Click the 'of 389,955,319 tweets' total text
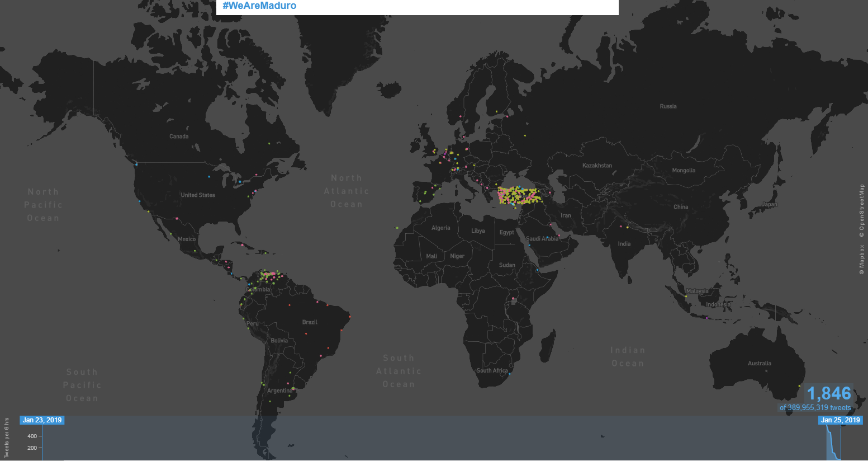Screen dimensions: 868x461 point(815,408)
